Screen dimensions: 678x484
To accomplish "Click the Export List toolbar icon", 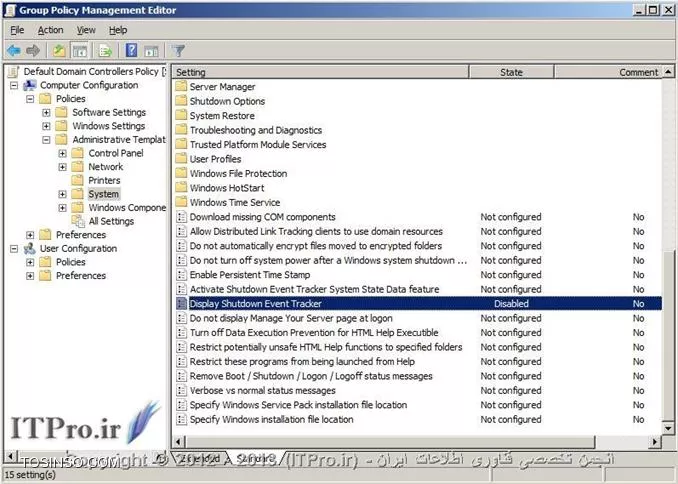I will point(105,51).
